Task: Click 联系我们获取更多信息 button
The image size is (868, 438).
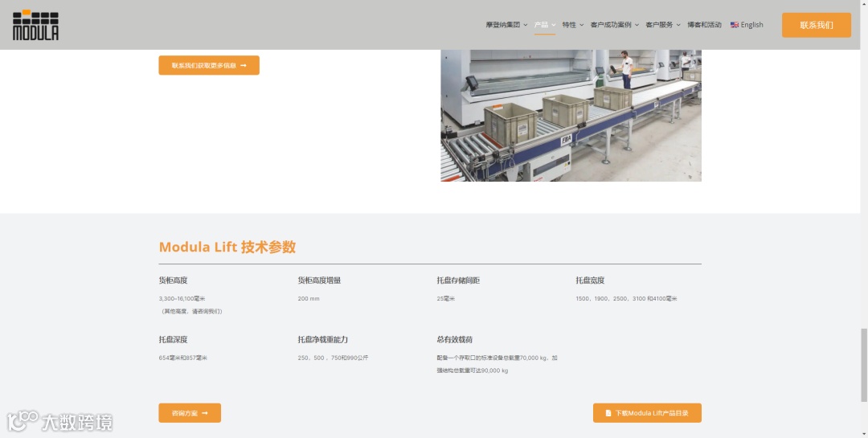Action: [x=209, y=65]
